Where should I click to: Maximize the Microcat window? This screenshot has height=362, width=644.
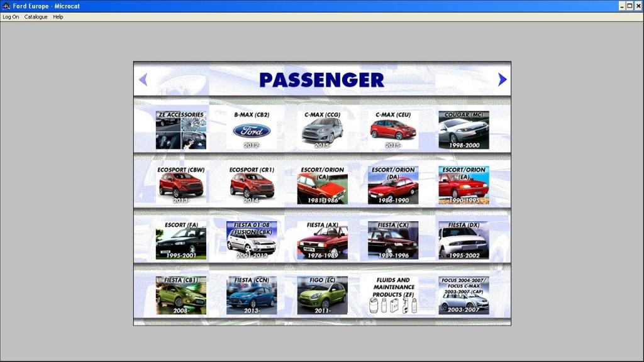tap(630, 6)
